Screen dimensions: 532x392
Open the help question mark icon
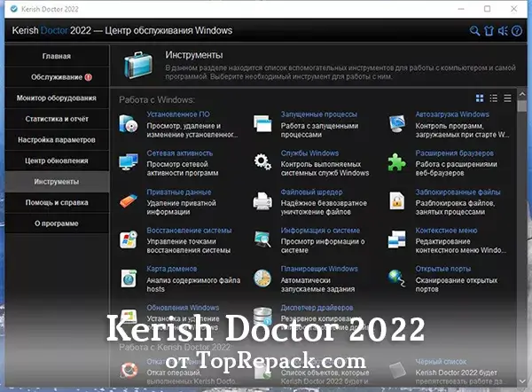[x=517, y=31]
